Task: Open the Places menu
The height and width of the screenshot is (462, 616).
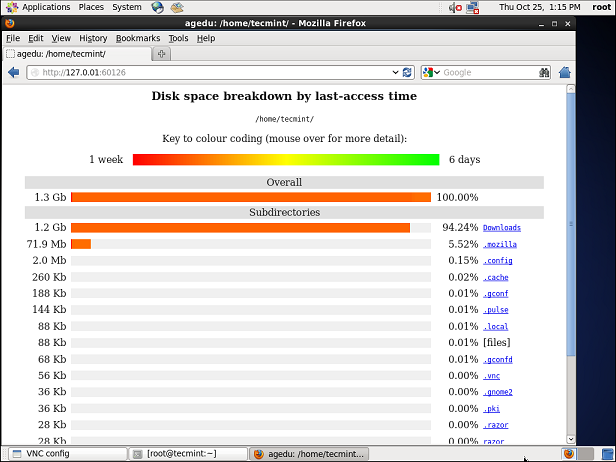Action: [x=91, y=7]
